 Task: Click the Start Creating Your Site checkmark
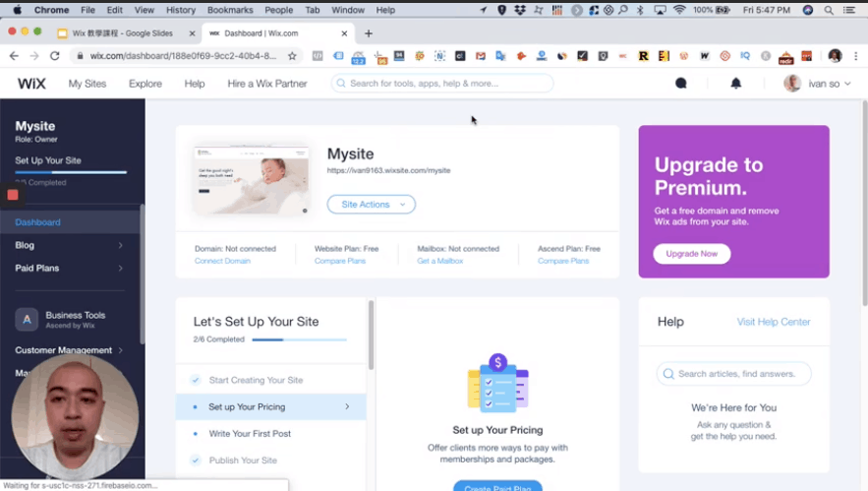196,380
